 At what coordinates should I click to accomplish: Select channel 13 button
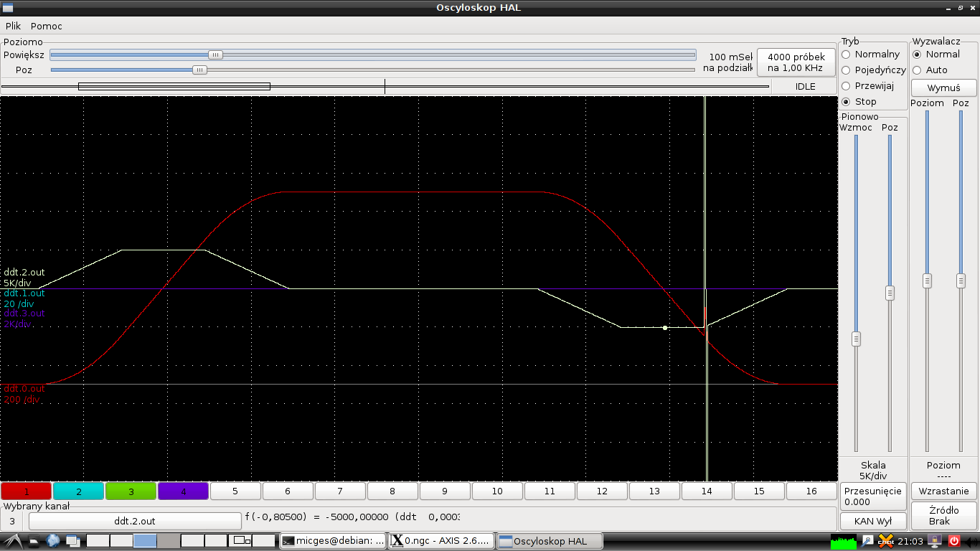[655, 491]
